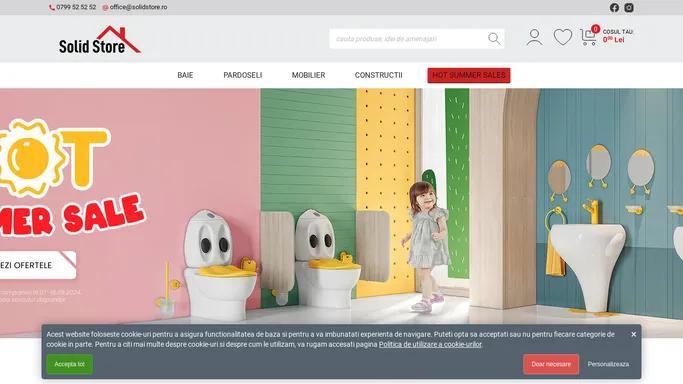Open the MOBILIER menu
Screen dimensions: 683x384
pos(308,75)
